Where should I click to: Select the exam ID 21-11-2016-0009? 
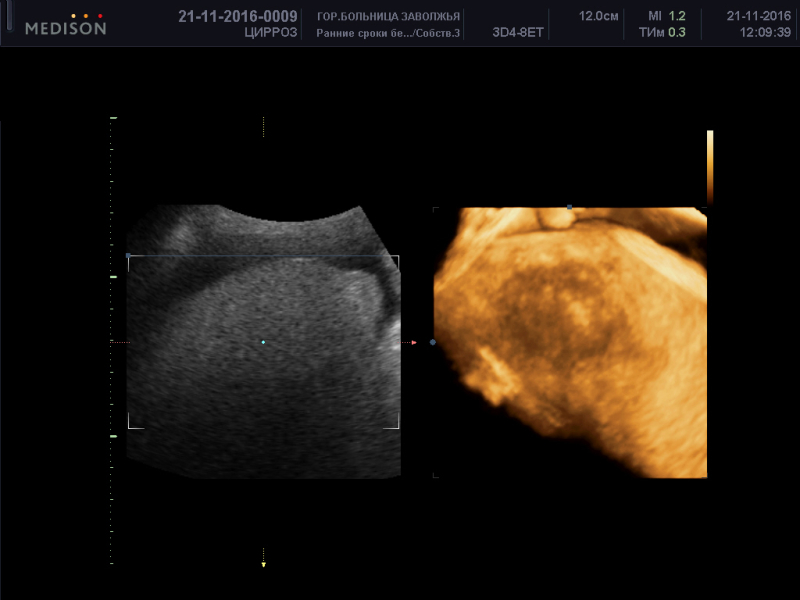click(x=238, y=16)
